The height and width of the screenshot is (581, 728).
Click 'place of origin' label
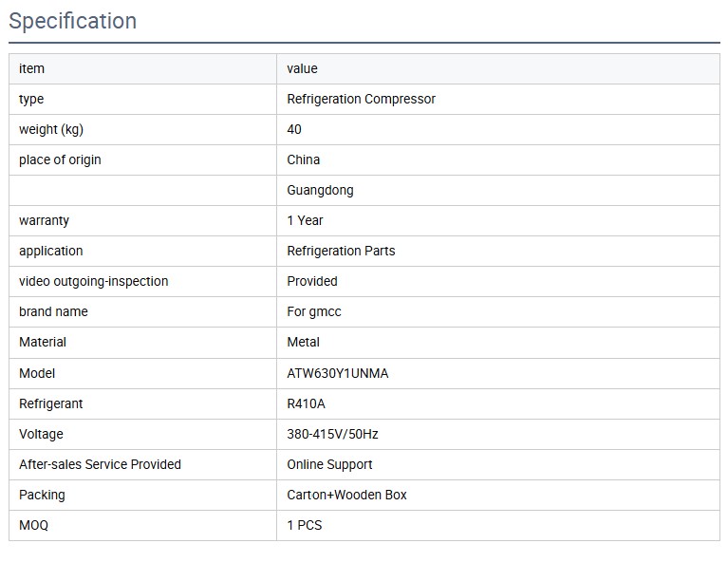click(x=60, y=160)
